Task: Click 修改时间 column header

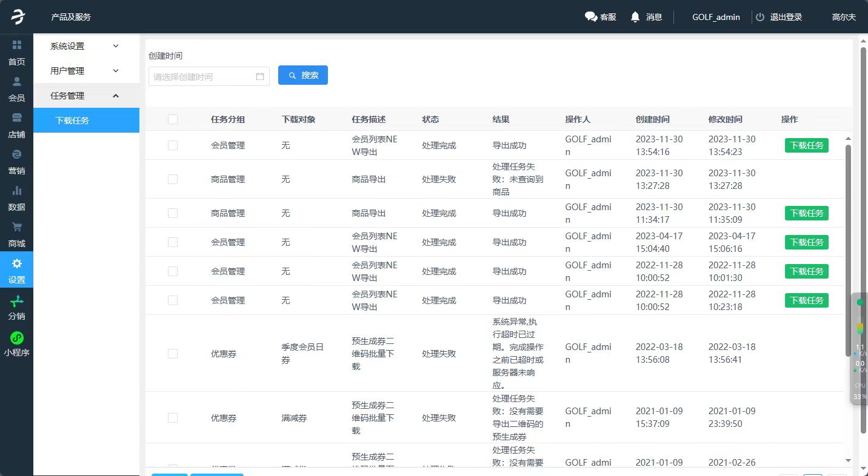Action: click(725, 119)
